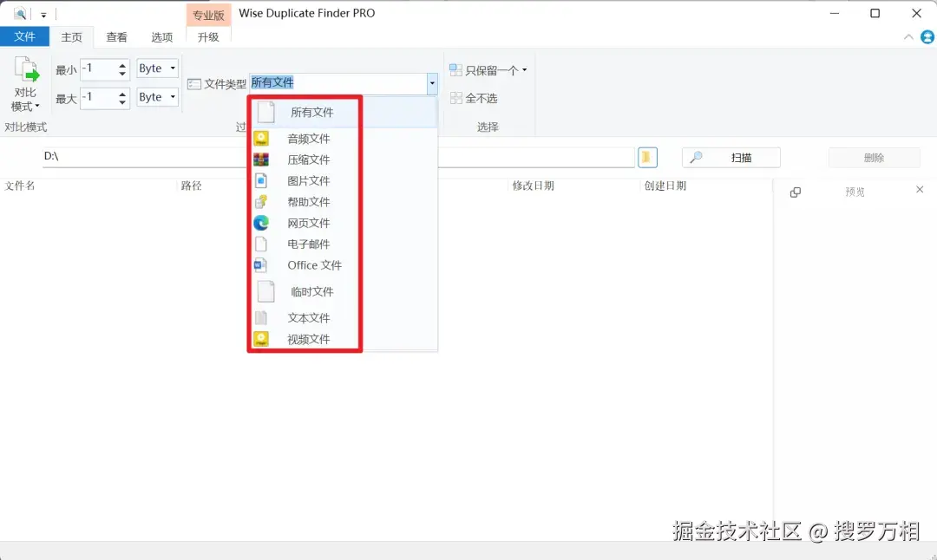
Task: Close the 预览 preview pane
Action: [x=920, y=190]
